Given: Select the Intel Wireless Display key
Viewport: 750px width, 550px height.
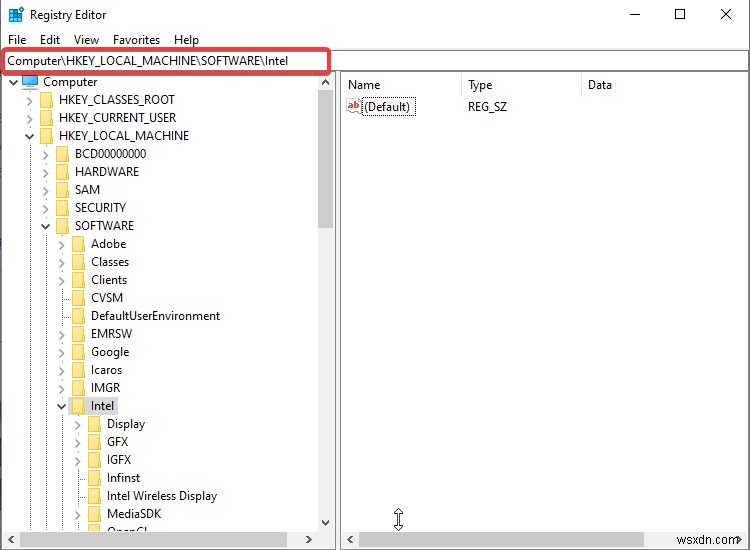Looking at the screenshot, I should point(162,496).
